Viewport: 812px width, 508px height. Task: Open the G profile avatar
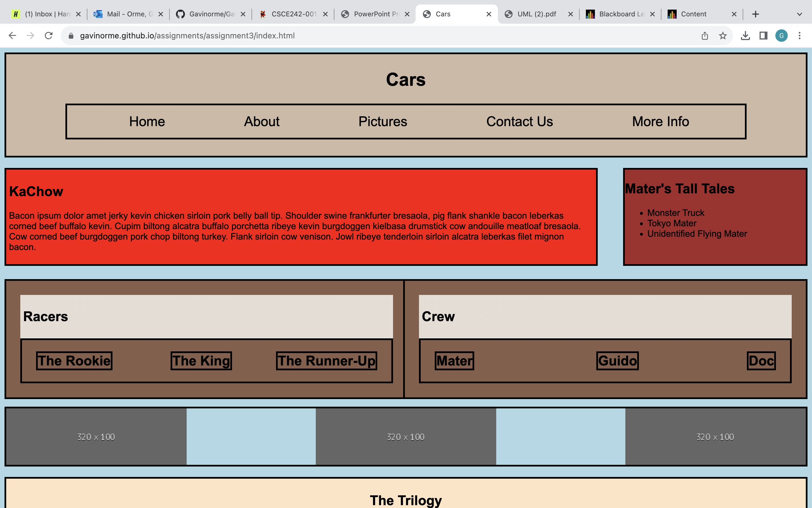click(782, 36)
